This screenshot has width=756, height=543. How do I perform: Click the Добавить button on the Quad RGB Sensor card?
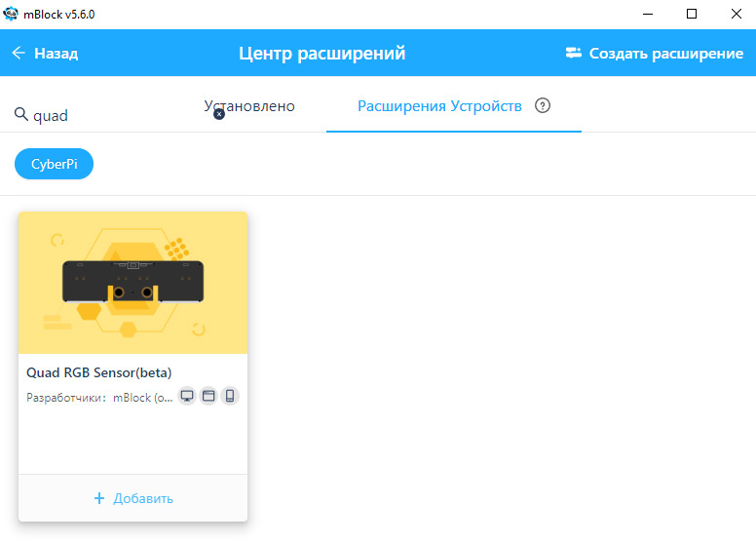pos(133,498)
